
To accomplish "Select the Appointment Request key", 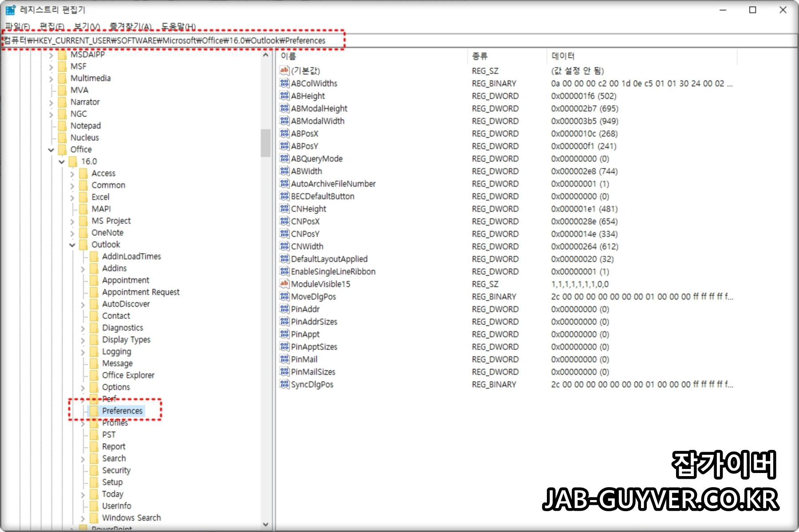I will [141, 292].
